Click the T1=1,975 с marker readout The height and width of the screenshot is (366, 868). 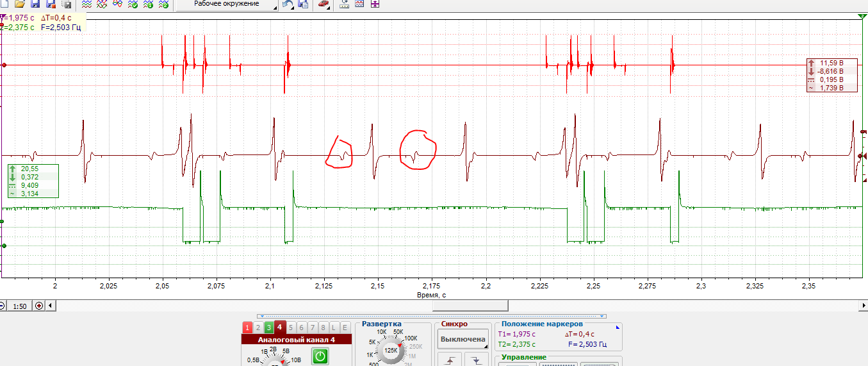[x=516, y=334]
